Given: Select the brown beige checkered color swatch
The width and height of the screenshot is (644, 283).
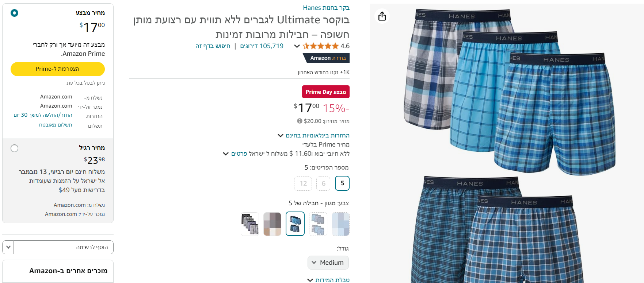Looking at the screenshot, I should pyautogui.click(x=273, y=224).
